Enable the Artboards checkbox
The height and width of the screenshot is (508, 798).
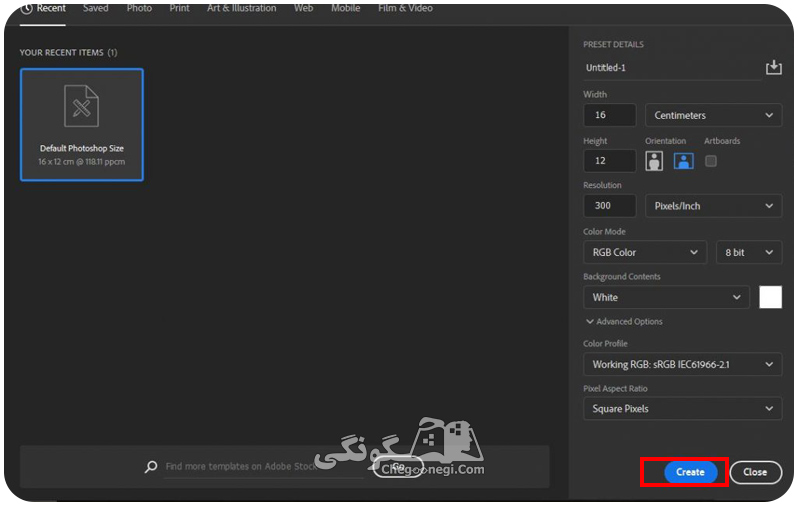click(710, 161)
